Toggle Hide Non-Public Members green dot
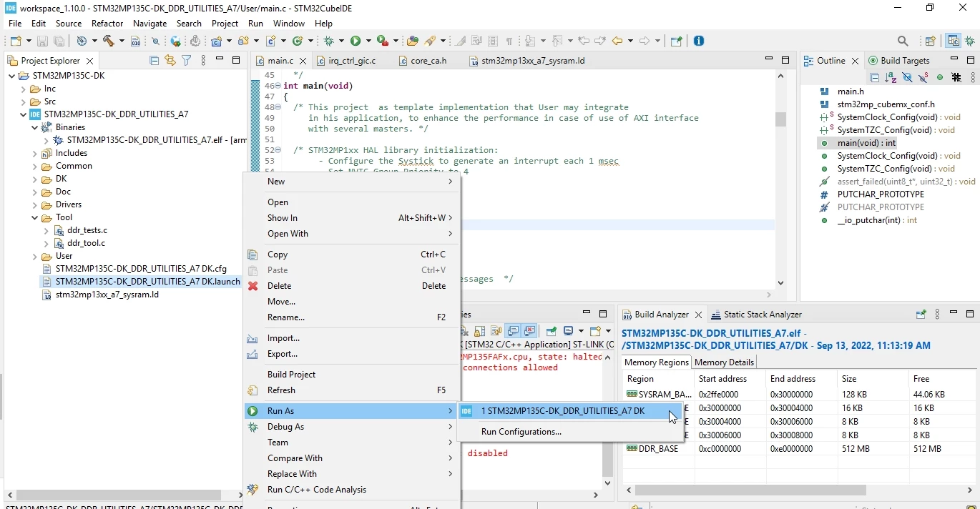980x509 pixels. [940, 77]
